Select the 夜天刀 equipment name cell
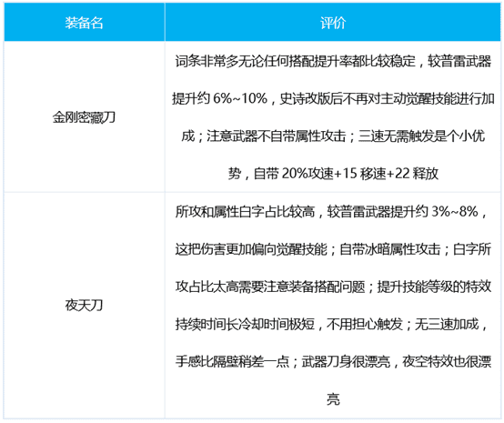The image size is (504, 423). click(x=85, y=305)
